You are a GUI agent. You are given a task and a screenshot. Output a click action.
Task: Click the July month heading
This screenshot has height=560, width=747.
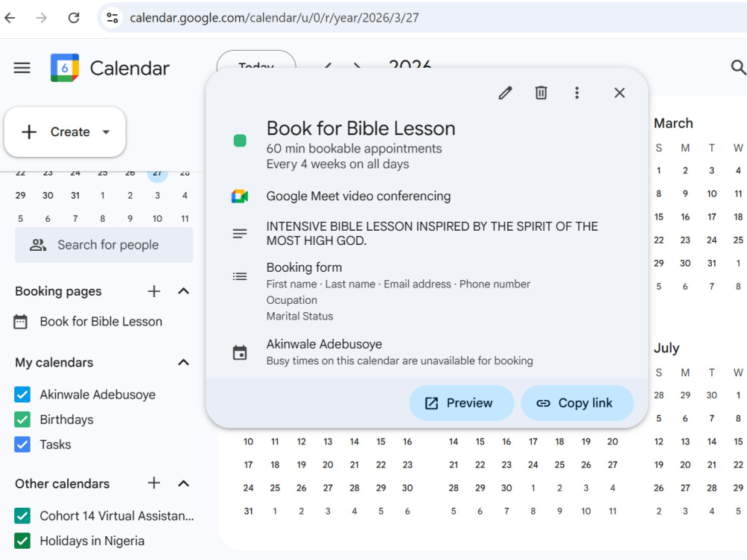point(666,348)
